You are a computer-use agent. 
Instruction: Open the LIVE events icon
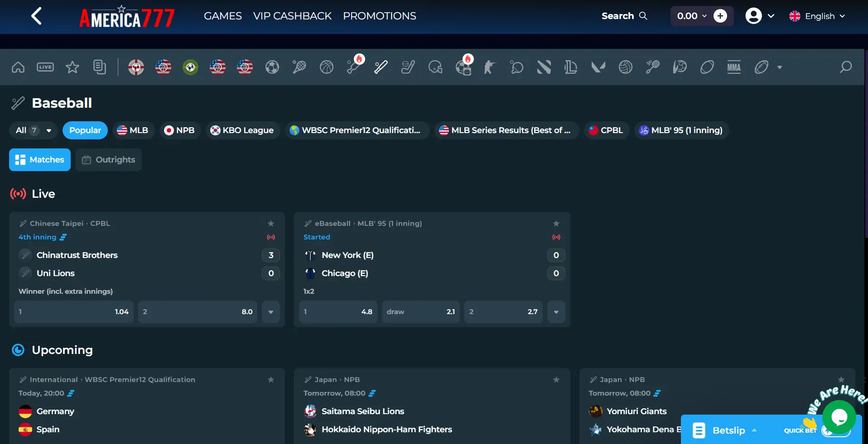point(45,67)
